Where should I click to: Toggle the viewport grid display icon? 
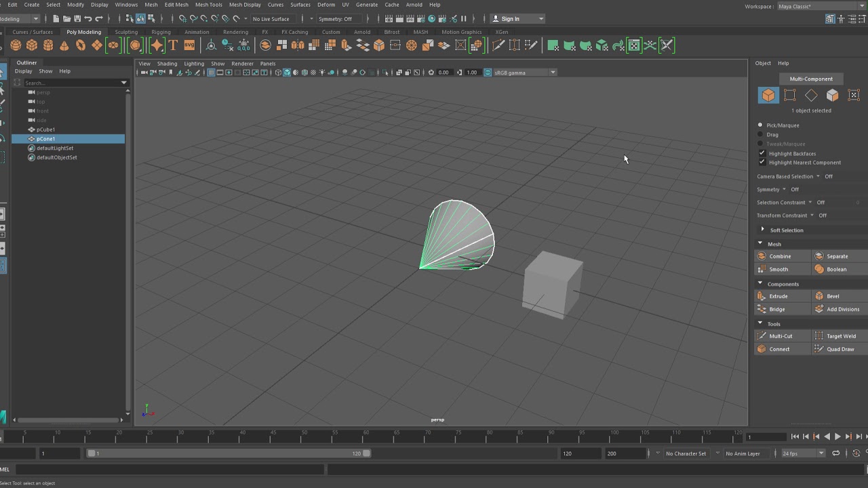click(212, 73)
